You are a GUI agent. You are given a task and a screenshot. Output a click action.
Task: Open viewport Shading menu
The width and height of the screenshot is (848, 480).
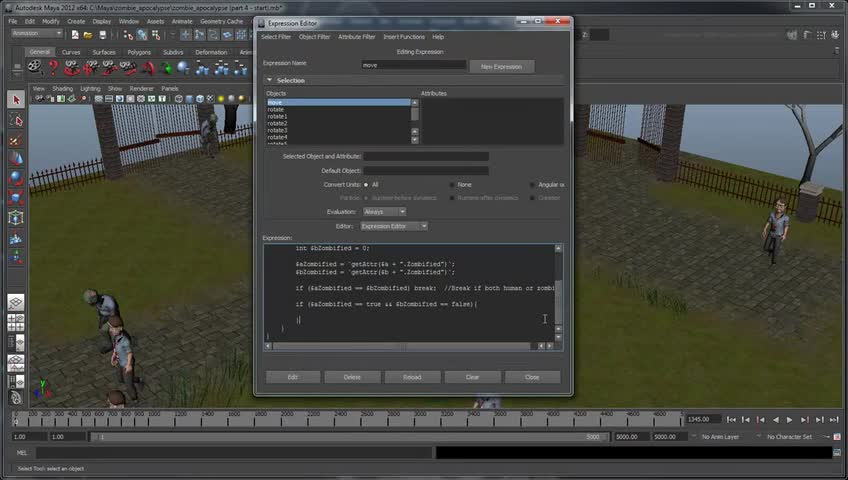point(62,89)
